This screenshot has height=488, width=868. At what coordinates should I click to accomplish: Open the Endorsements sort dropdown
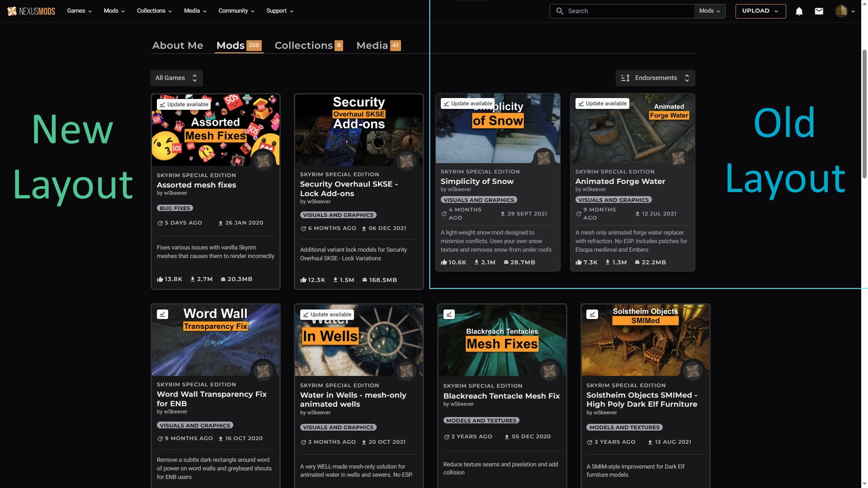(655, 78)
